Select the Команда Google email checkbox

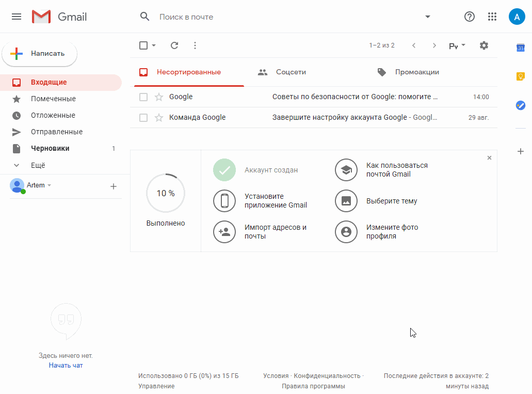pyautogui.click(x=143, y=118)
